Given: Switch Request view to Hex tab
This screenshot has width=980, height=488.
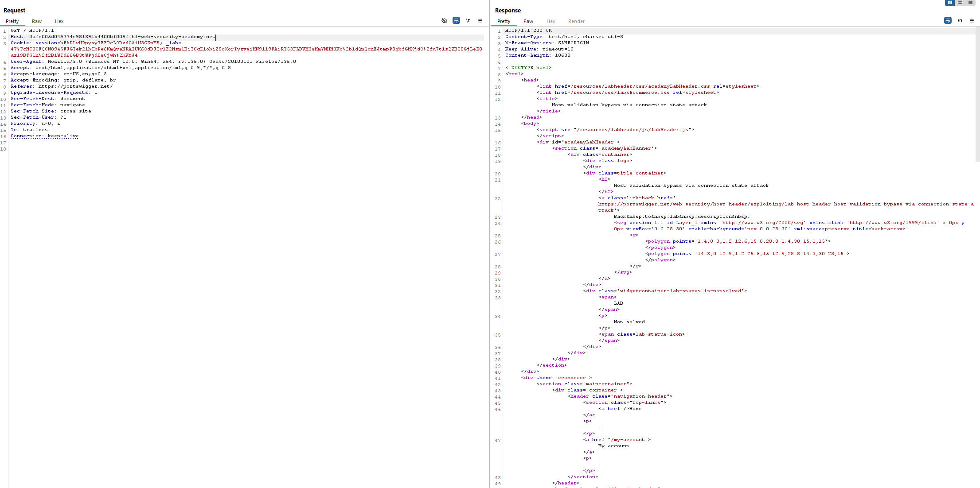Looking at the screenshot, I should pos(59,21).
